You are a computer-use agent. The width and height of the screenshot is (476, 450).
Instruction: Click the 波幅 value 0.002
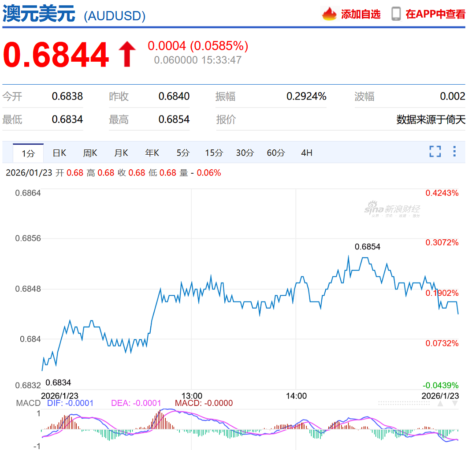point(453,96)
